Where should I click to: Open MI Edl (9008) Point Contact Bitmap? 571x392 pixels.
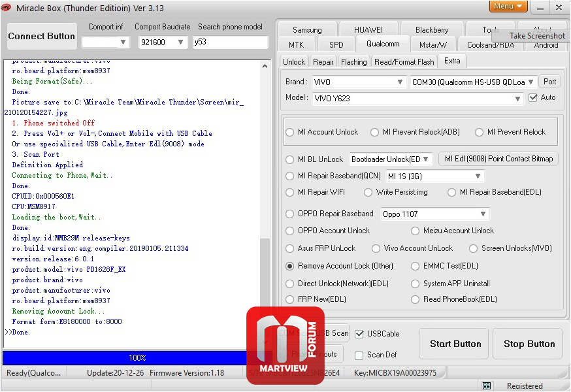[x=499, y=159]
